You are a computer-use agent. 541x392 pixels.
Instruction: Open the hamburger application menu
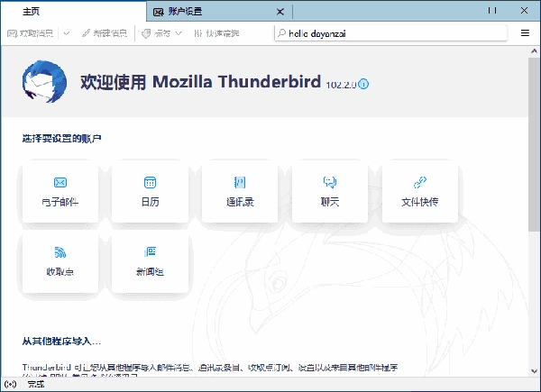[x=526, y=33]
